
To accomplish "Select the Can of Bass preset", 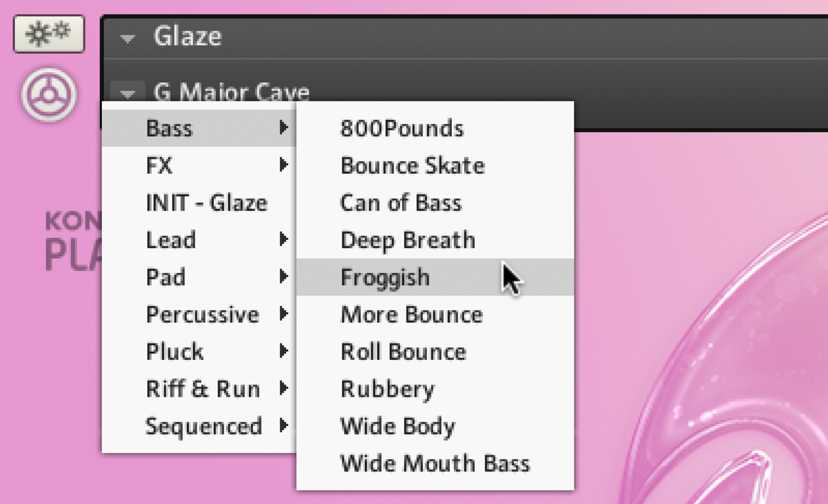I will pos(401,203).
